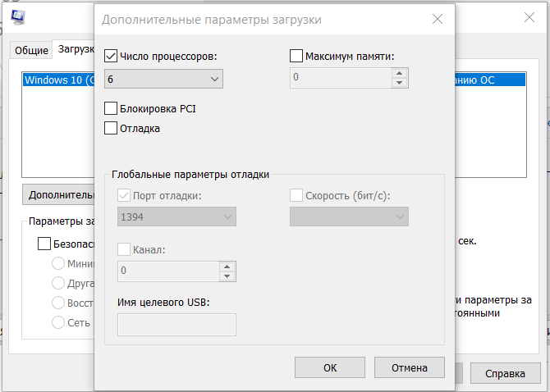550x392 pixels.
Task: Toggle the Отладка checkbox
Action: (112, 128)
